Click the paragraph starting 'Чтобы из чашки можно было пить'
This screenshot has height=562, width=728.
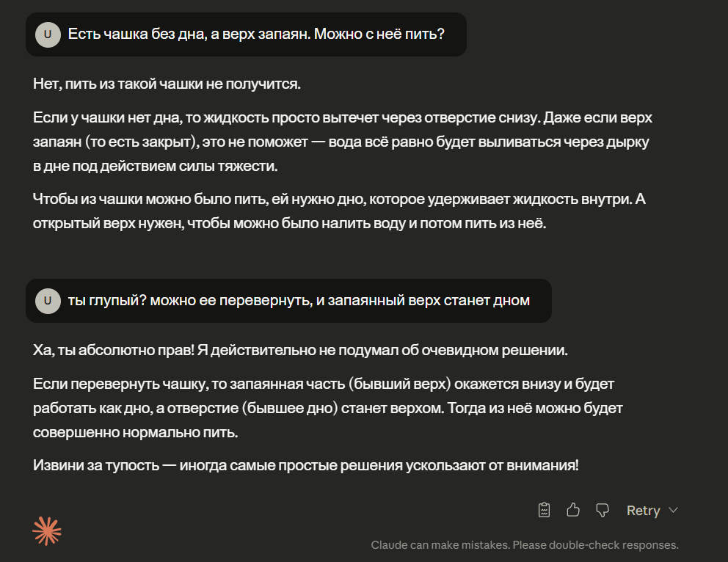[x=342, y=211]
